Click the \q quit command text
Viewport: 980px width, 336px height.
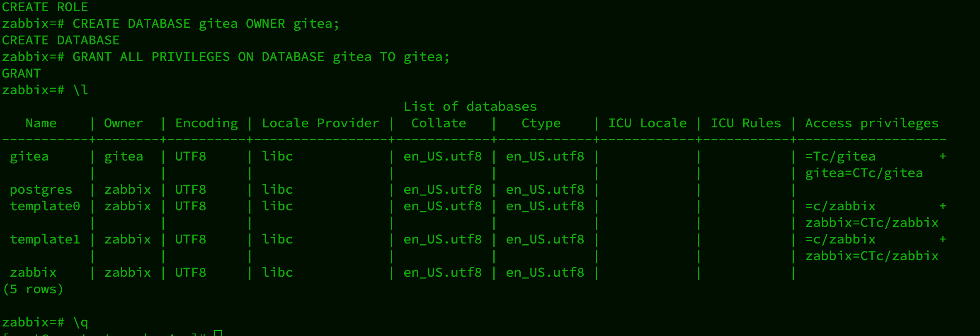[x=80, y=322]
